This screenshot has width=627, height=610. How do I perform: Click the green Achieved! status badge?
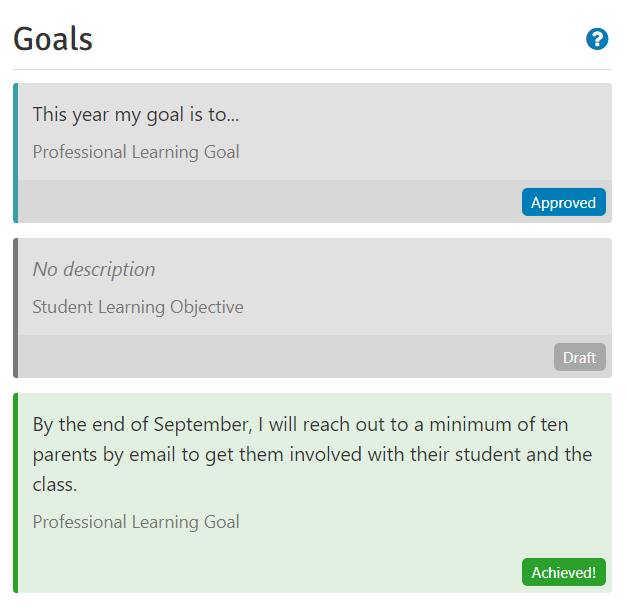[563, 572]
